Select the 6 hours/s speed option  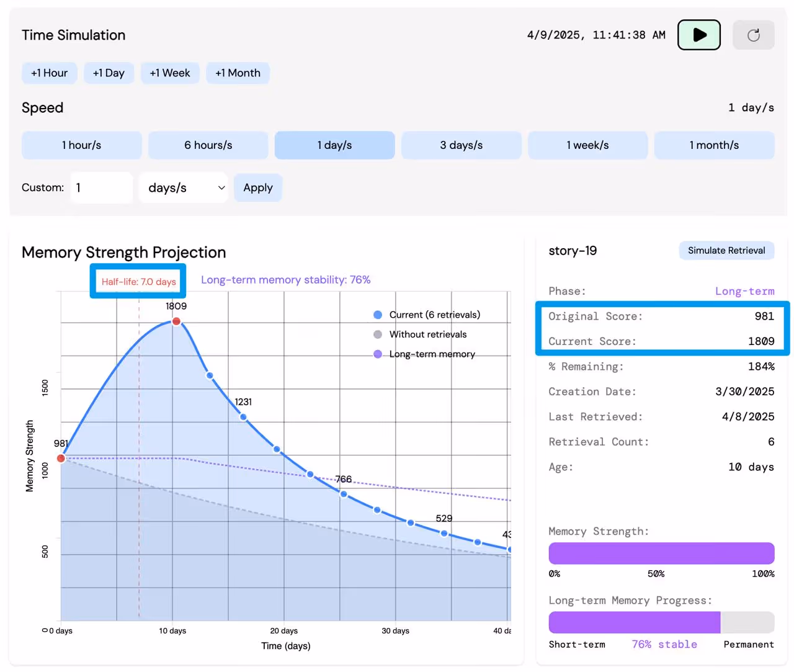point(208,145)
